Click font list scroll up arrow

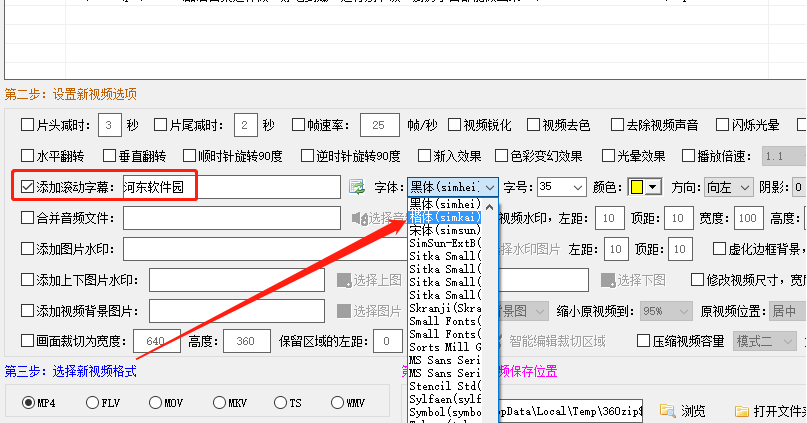tap(490, 207)
